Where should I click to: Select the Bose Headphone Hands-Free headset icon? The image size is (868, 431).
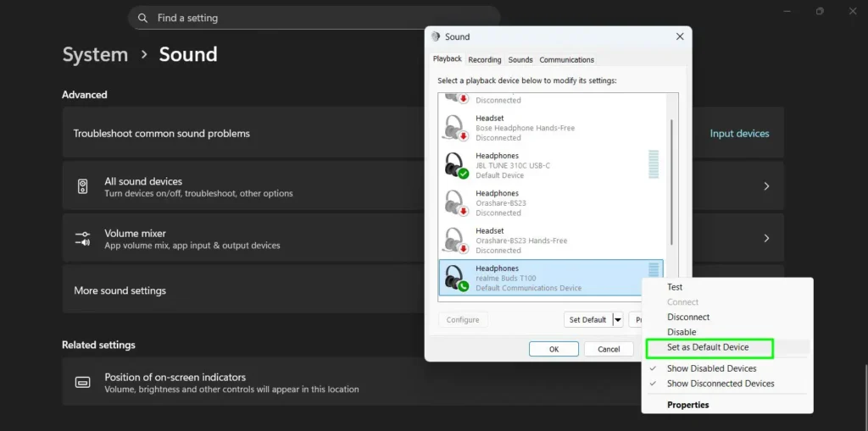pyautogui.click(x=455, y=128)
